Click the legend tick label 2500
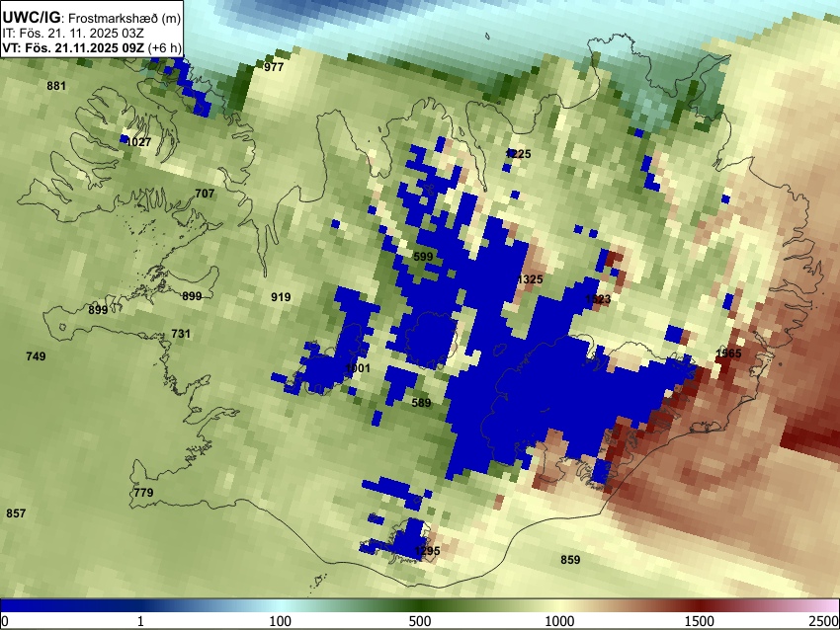 (x=824, y=621)
